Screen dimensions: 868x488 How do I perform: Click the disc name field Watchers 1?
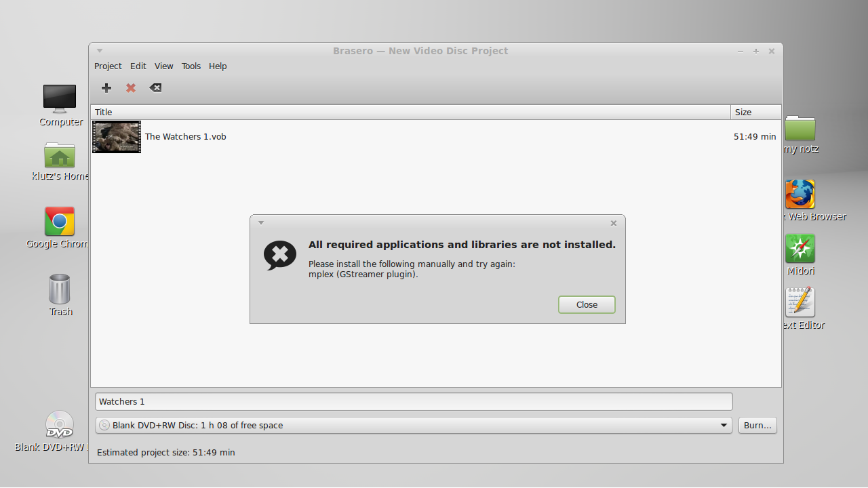click(x=414, y=401)
